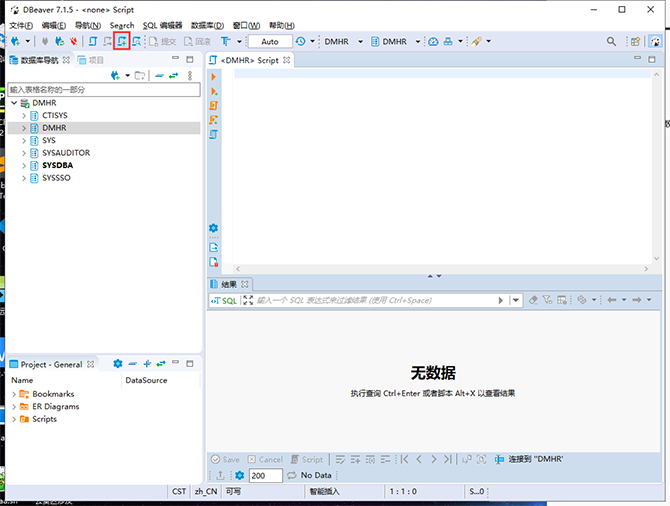Click the Script button in results bar
This screenshot has height=506, width=670.
point(307,459)
